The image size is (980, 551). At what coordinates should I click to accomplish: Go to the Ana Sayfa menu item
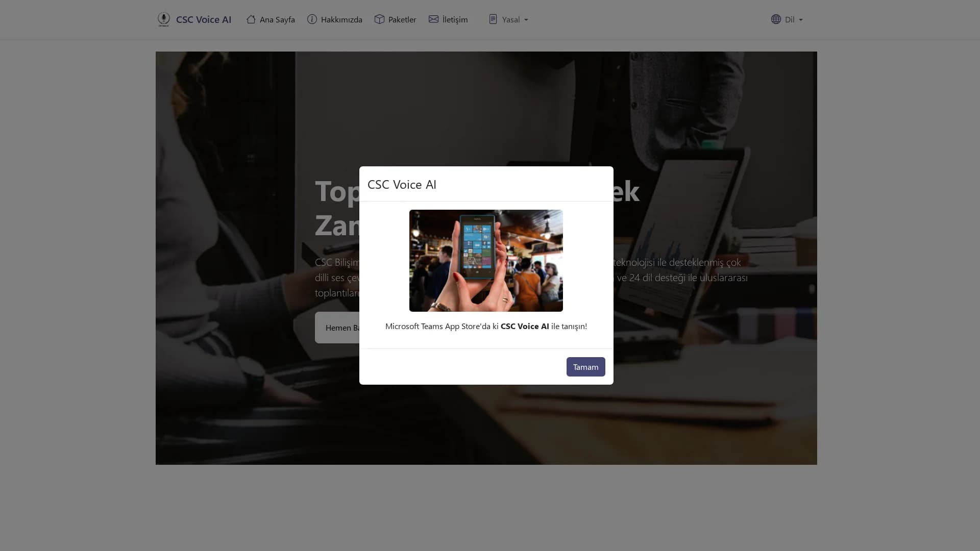271,19
